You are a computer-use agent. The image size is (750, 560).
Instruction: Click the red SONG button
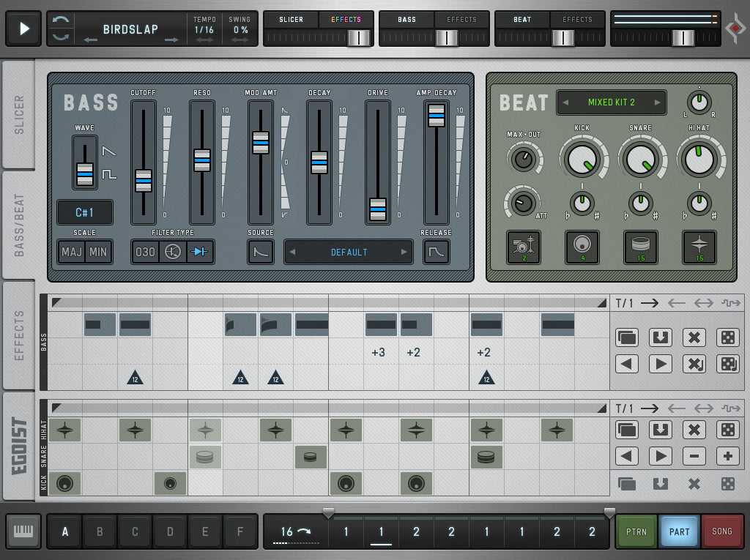[x=721, y=531]
